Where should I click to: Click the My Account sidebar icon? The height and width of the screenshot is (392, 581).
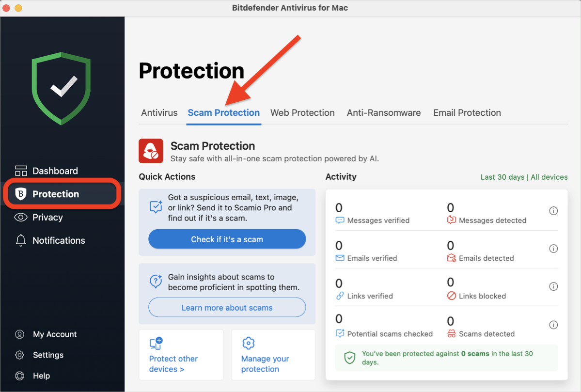(20, 334)
